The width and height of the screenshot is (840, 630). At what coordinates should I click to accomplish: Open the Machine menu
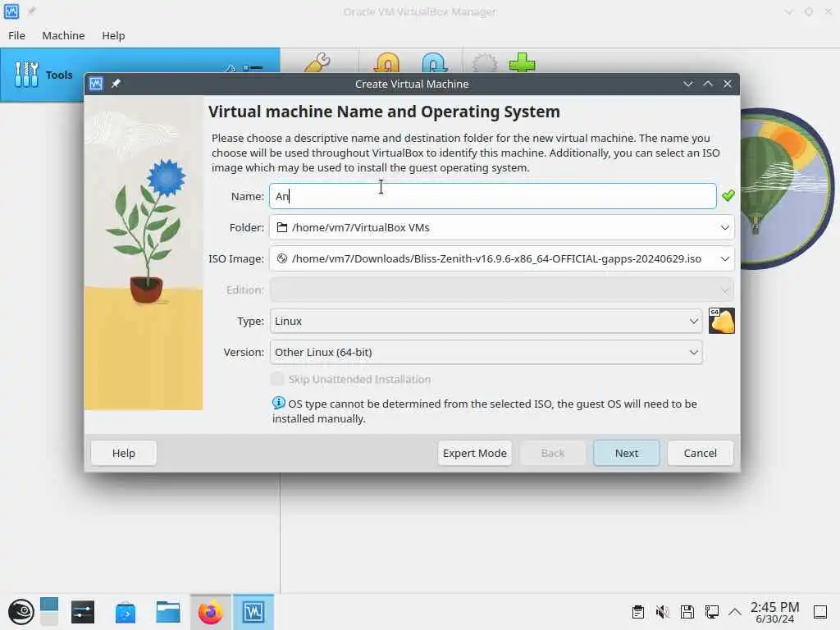pos(63,35)
